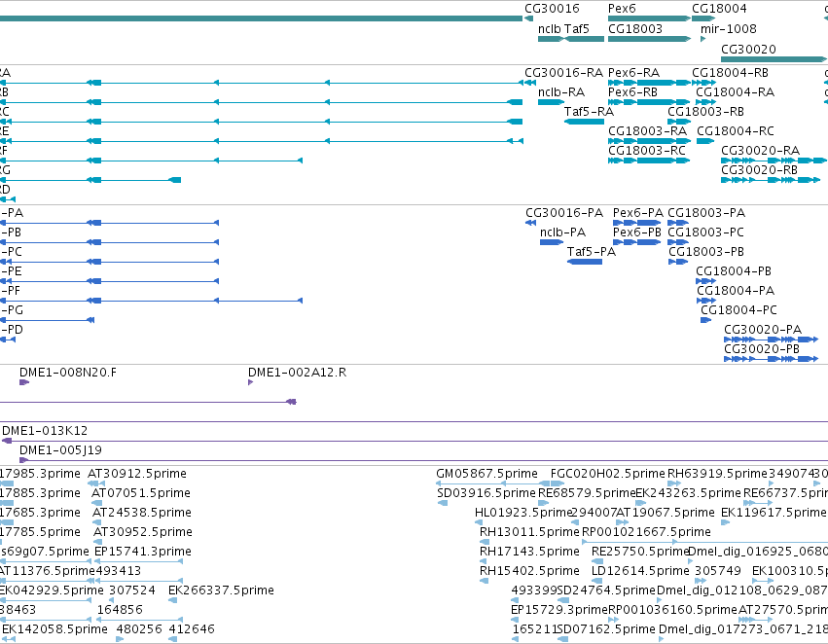Click the CG30020-PA protein label

(x=763, y=331)
